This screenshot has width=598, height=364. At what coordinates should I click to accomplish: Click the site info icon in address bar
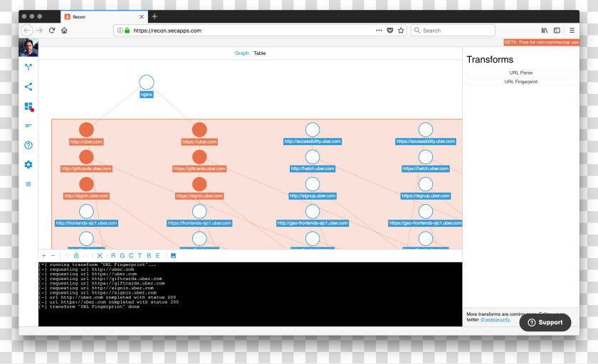pyautogui.click(x=120, y=31)
